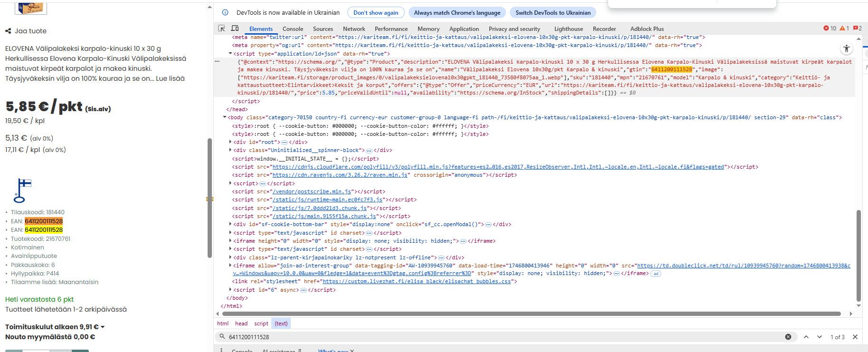This screenshot has width=868, height=352.
Task: Open the doubleclick.net iframe src link
Action: [744, 266]
